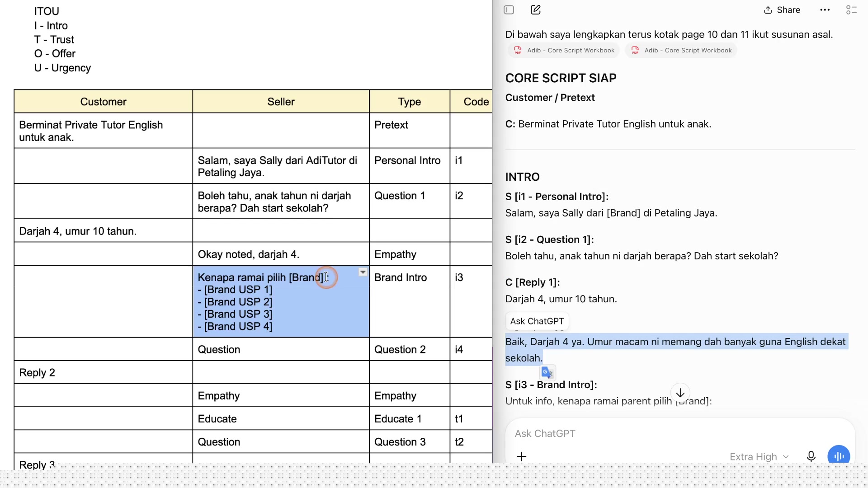Open the three-dot more options menu
The width and height of the screenshot is (868, 488).
click(x=825, y=10)
